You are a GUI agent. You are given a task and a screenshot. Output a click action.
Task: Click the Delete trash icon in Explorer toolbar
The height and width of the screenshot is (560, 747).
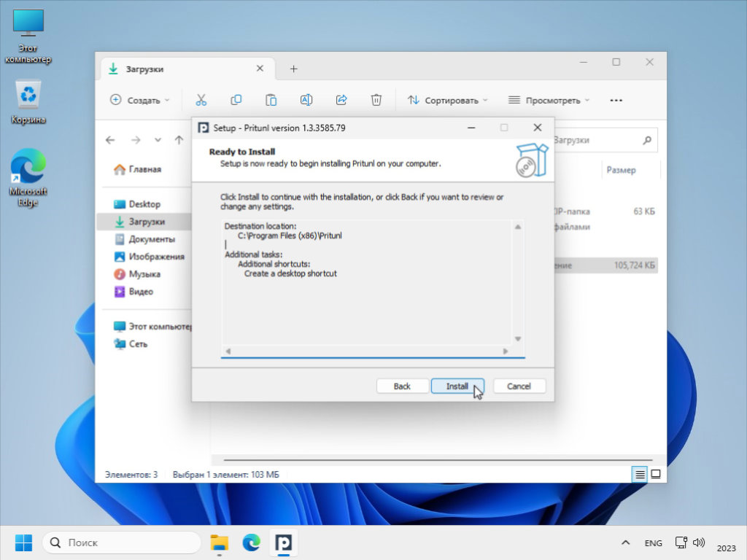[376, 100]
